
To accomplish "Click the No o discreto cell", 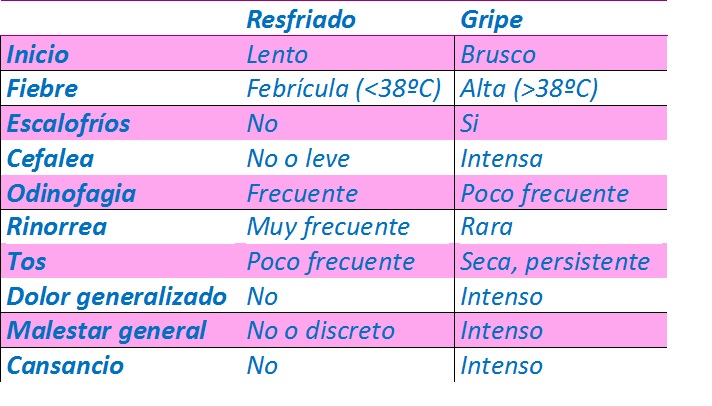I will click(321, 331).
